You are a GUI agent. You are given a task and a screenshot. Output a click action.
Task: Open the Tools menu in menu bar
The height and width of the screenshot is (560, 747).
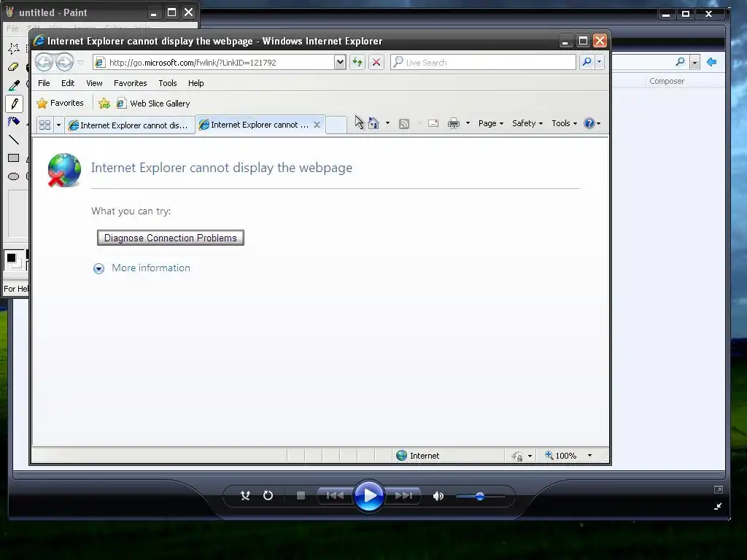(168, 83)
